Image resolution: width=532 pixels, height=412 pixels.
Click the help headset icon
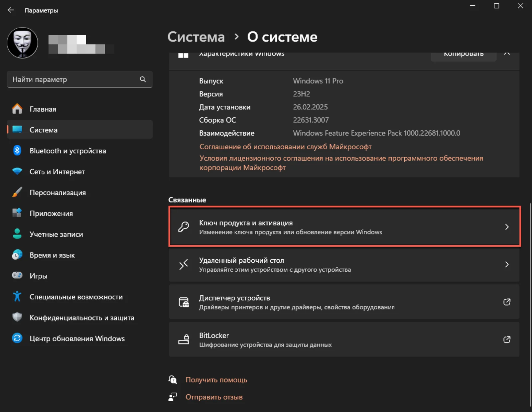[x=173, y=380]
